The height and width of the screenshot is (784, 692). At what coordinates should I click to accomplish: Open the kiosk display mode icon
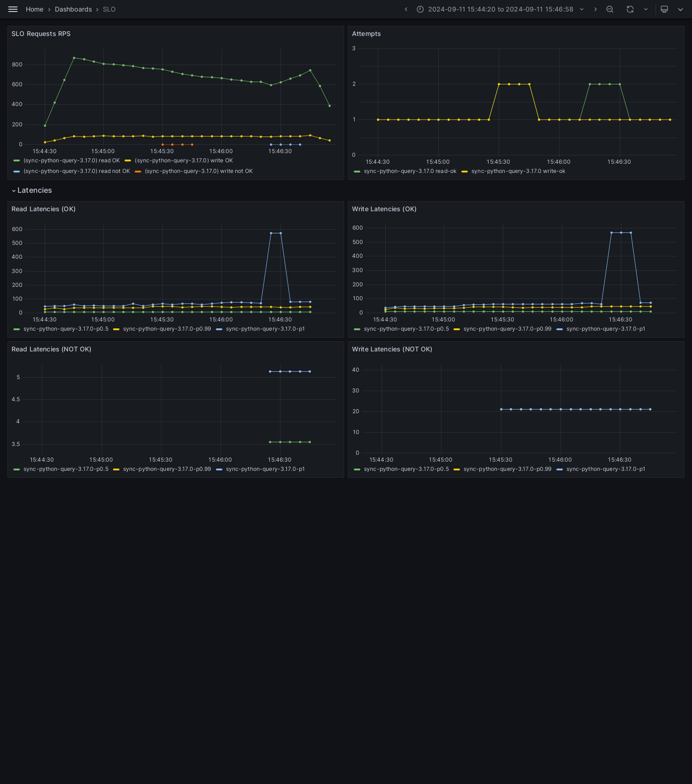point(664,9)
